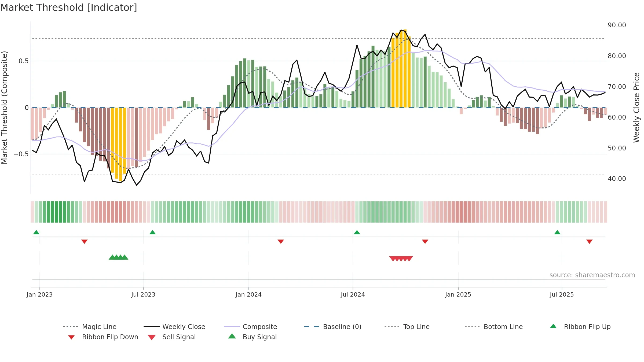Click the 0.5 left axis tick label
The width and height of the screenshot is (644, 362).
[x=24, y=61]
